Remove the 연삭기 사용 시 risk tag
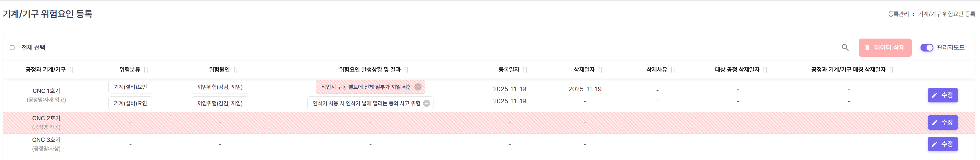The image size is (980, 160). 426,103
